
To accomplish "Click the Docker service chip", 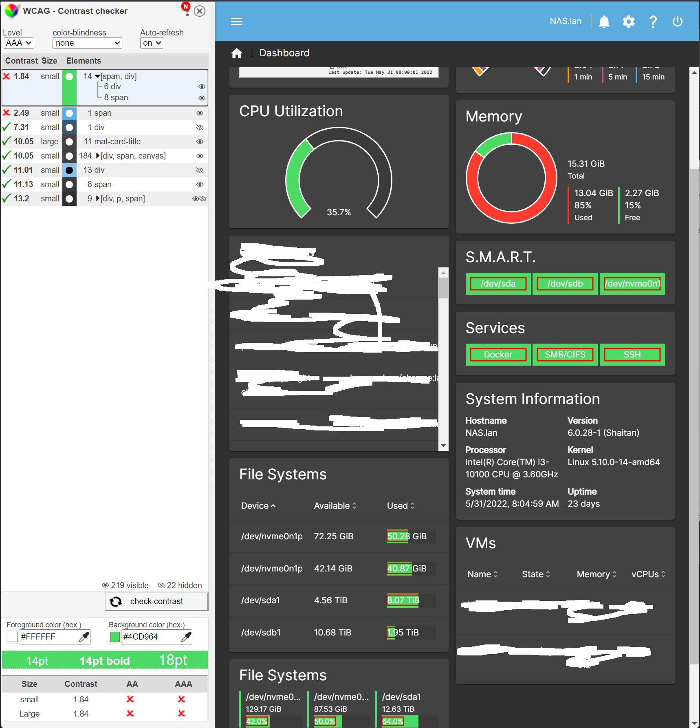I will (498, 355).
